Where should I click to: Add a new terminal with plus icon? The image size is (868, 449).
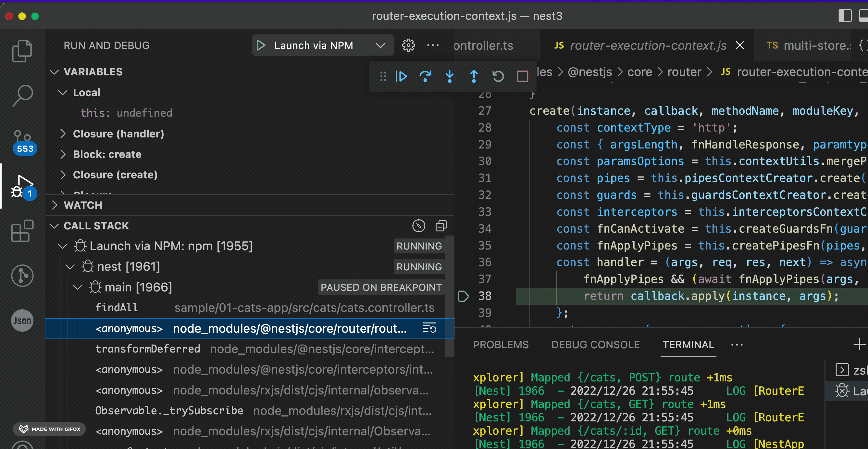click(859, 344)
